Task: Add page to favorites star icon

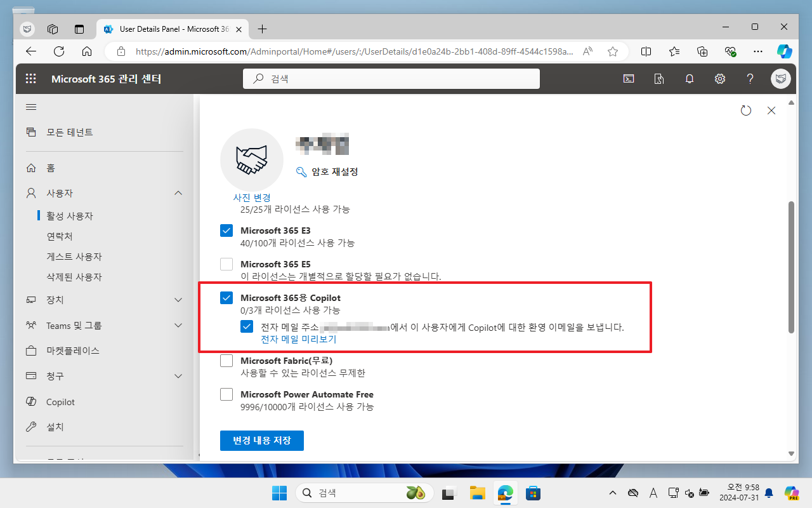Action: pos(612,51)
